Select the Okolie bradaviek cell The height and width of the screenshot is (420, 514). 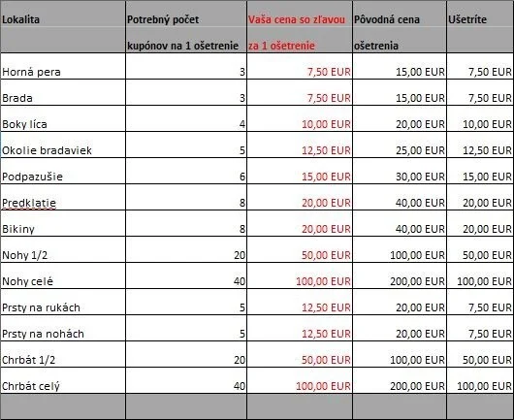[63, 145]
